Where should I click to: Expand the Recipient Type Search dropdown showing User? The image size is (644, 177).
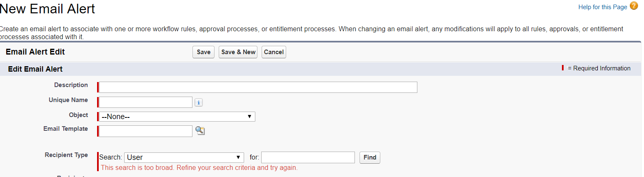(x=184, y=157)
